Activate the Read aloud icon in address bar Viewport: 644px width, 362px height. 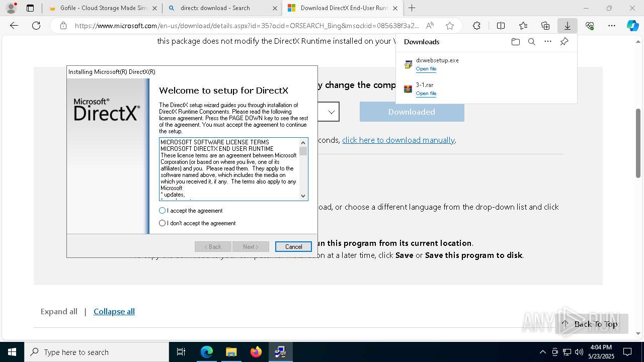[x=430, y=26]
